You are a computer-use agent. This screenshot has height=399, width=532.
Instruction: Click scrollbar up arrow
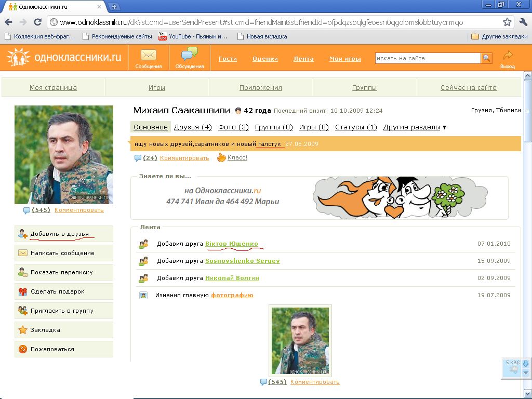tap(528, 75)
